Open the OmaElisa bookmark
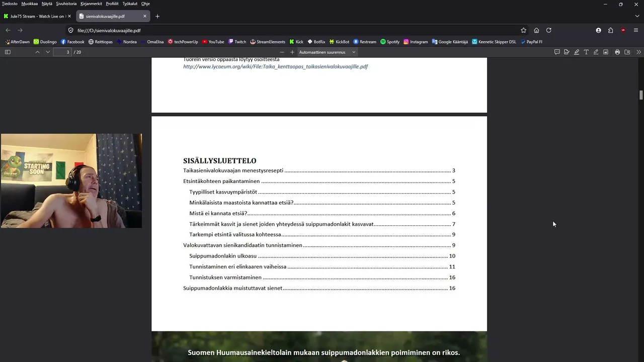The width and height of the screenshot is (644, 362). pyautogui.click(x=152, y=42)
